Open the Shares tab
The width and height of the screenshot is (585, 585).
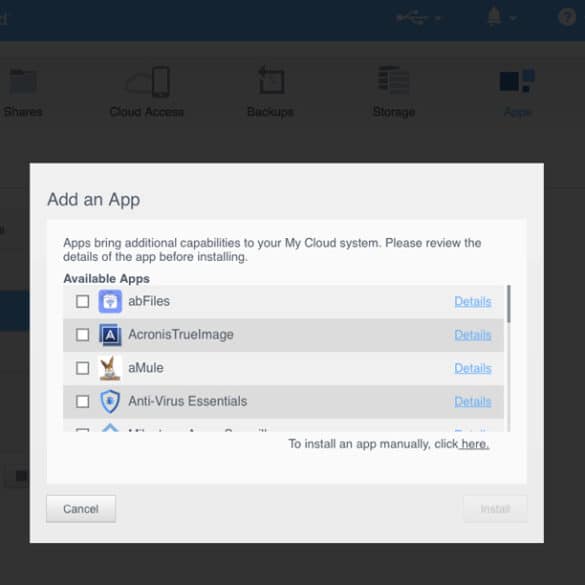22,92
